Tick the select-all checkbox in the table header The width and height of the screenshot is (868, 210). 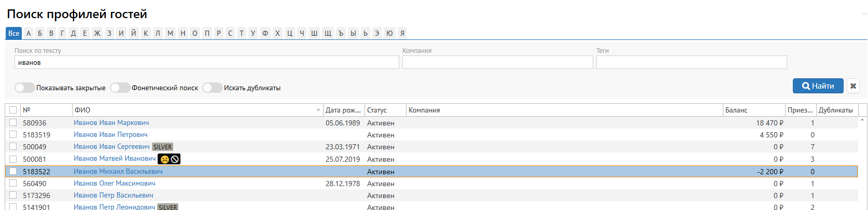click(x=13, y=110)
